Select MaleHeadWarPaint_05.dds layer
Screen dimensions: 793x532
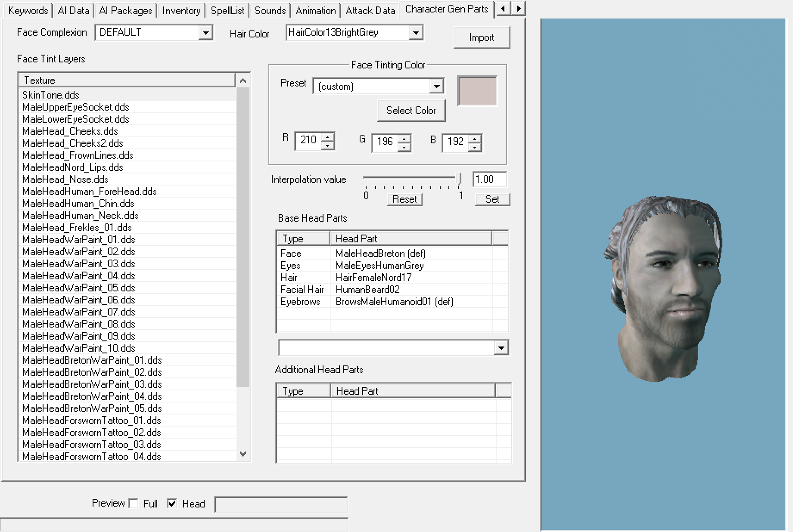(128, 288)
